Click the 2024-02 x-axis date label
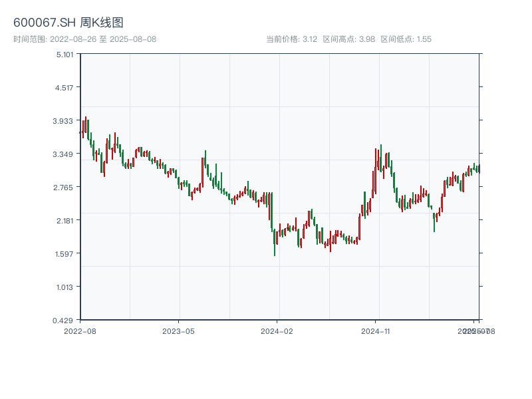Screen dimensions: 532x399 click(277, 331)
